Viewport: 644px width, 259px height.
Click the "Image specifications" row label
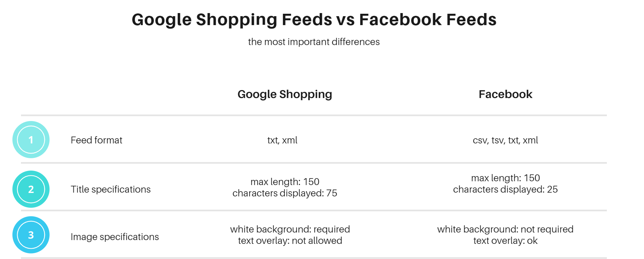[x=115, y=237]
